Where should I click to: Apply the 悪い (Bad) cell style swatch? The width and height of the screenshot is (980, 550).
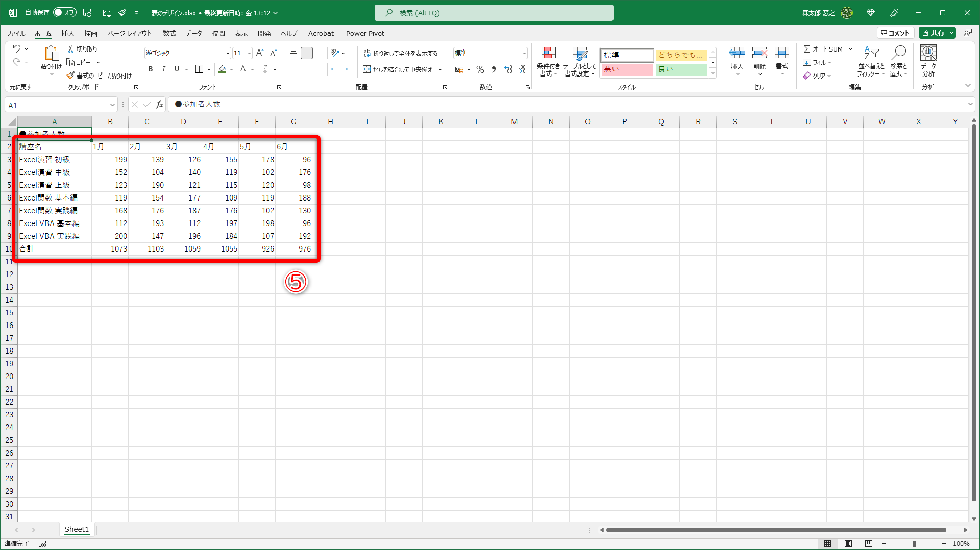tap(627, 69)
